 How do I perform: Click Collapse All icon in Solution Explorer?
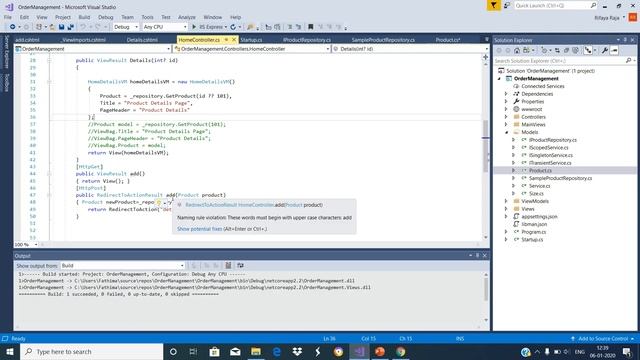(x=566, y=51)
